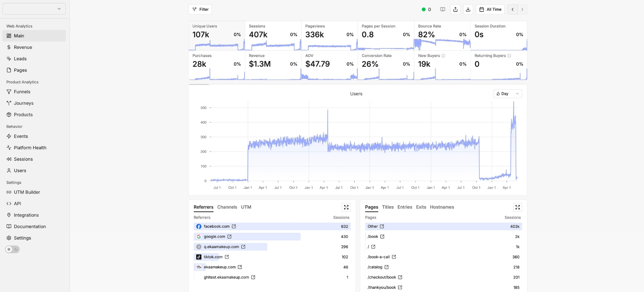Click the /checkout/book page row

[x=443, y=277]
